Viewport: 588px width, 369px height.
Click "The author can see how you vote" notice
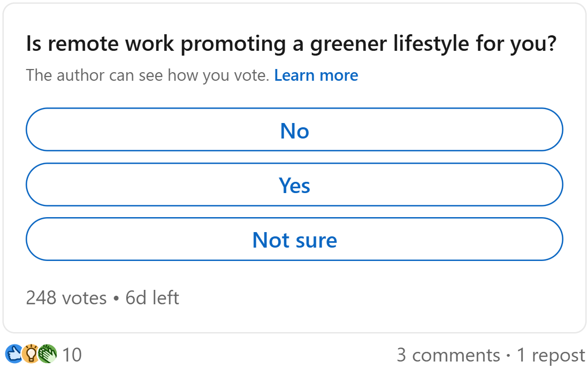point(147,75)
